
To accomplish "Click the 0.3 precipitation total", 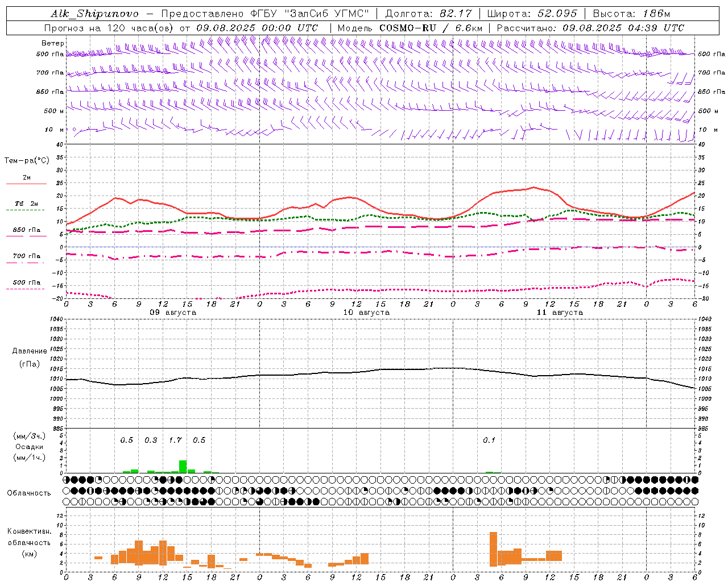I will pyautogui.click(x=151, y=440).
